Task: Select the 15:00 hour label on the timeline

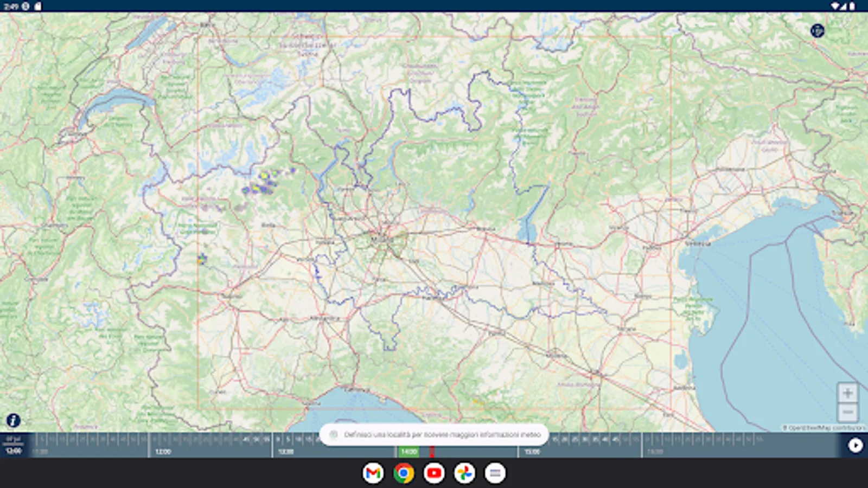Action: coord(532,452)
